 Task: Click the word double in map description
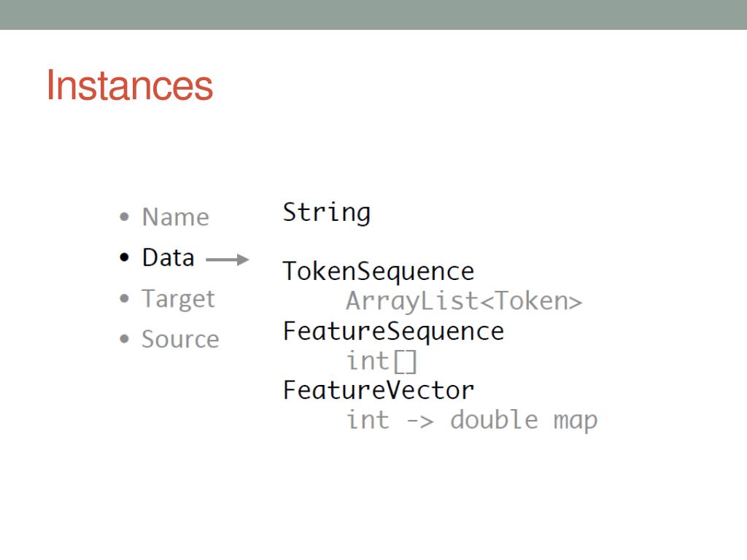(x=494, y=419)
